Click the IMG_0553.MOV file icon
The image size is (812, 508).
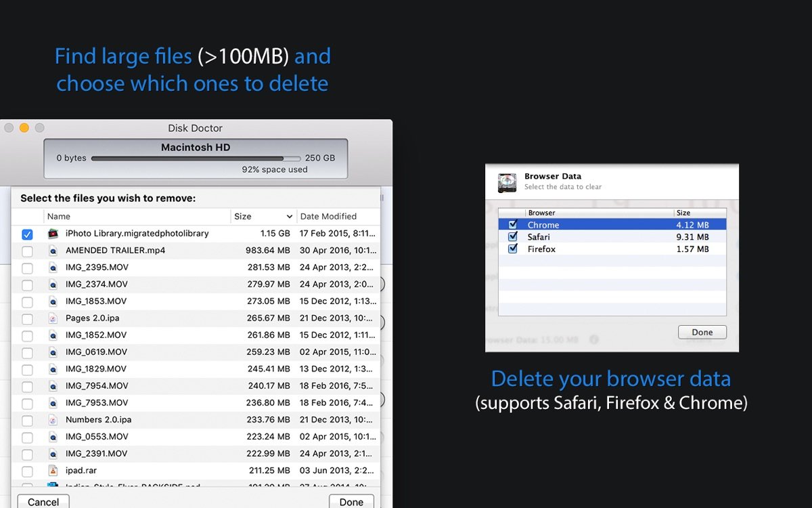[53, 437]
